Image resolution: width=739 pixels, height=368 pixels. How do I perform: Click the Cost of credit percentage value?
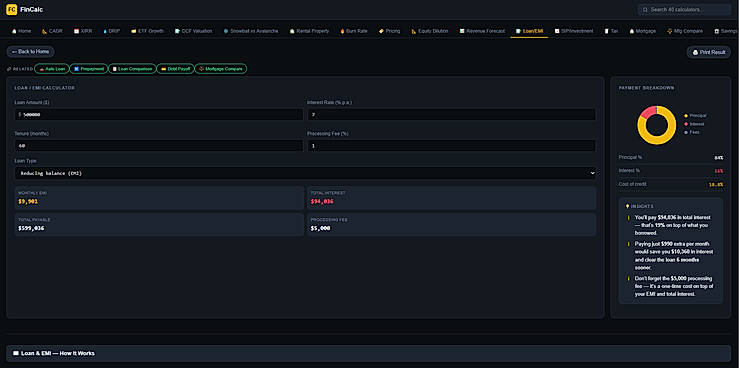[x=716, y=185]
